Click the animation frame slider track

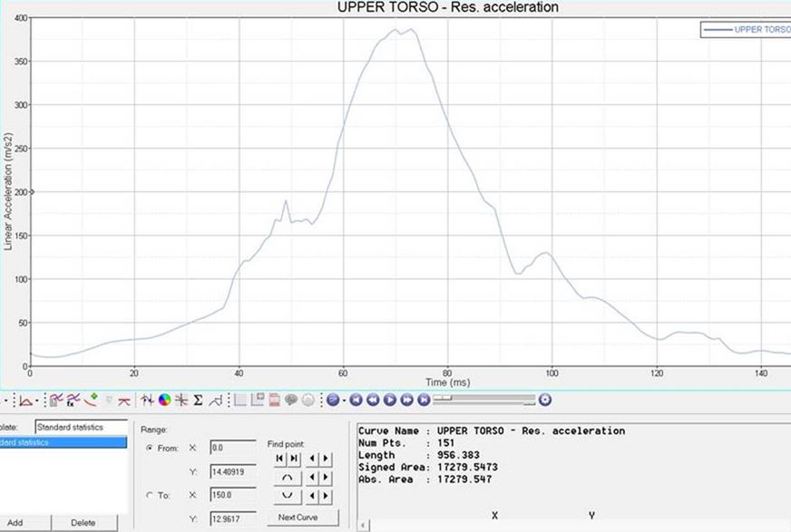[483, 400]
